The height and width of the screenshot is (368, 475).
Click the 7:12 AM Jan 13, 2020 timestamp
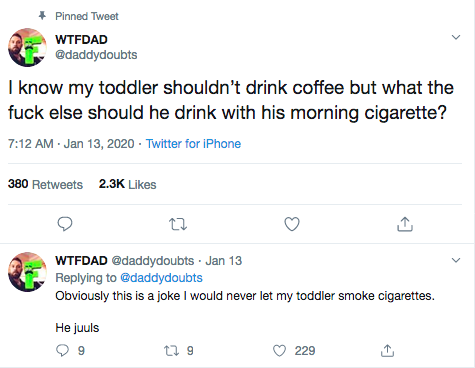[x=71, y=144]
